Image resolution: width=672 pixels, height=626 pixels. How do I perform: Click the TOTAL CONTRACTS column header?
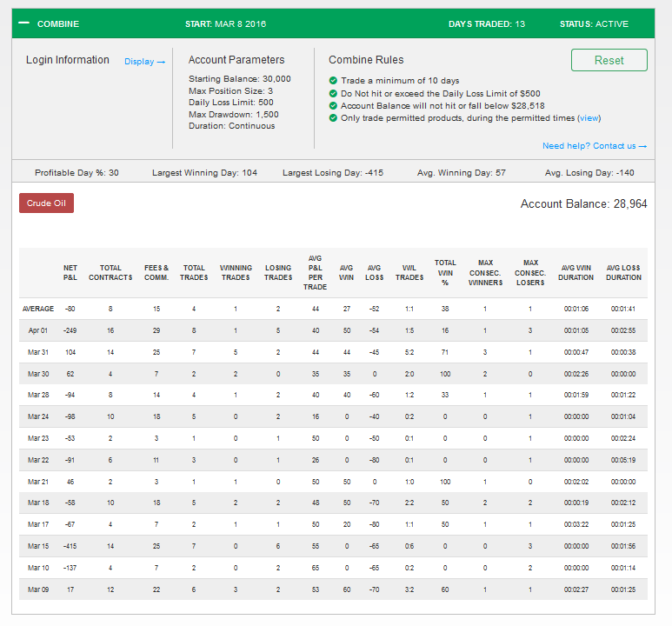coord(110,273)
